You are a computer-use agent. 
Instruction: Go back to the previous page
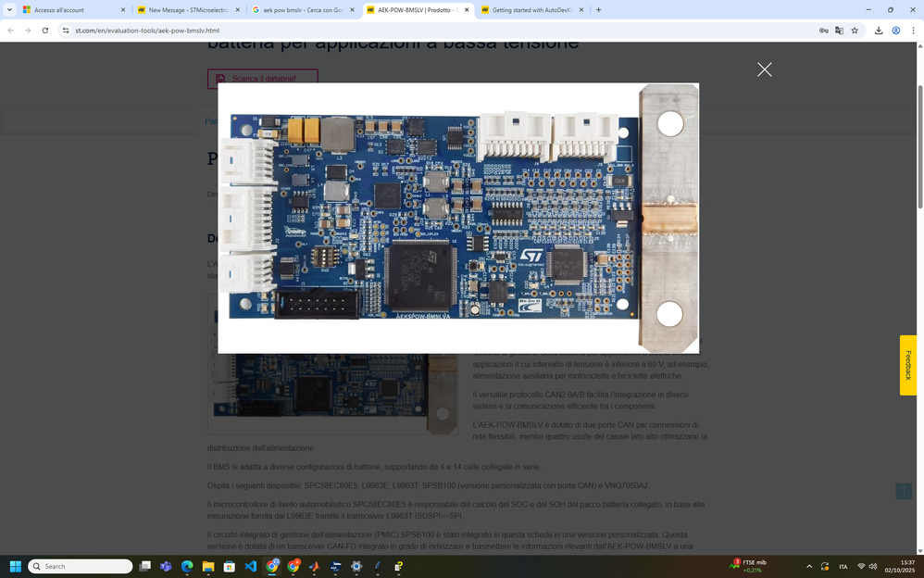tap(10, 30)
